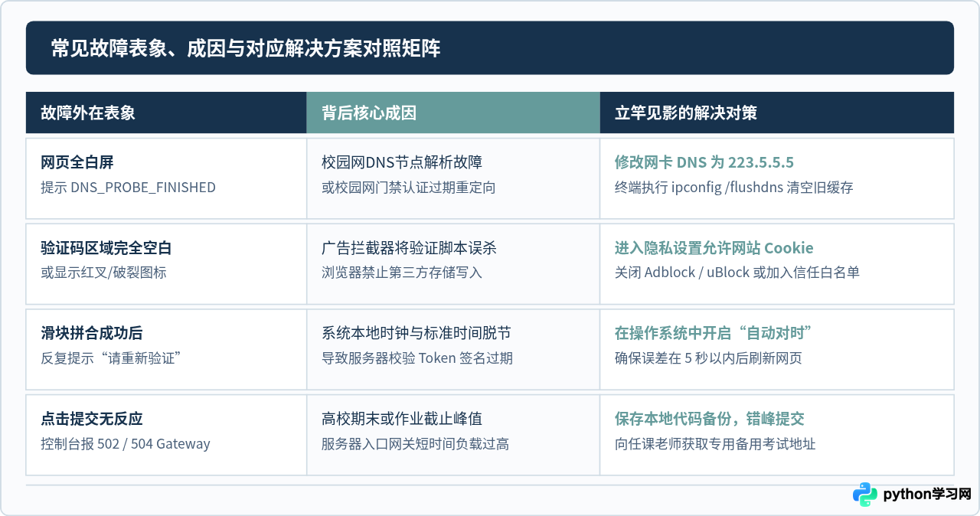Image resolution: width=980 pixels, height=516 pixels.
Task: Click the '网页全白屏' heading
Action: 77,162
